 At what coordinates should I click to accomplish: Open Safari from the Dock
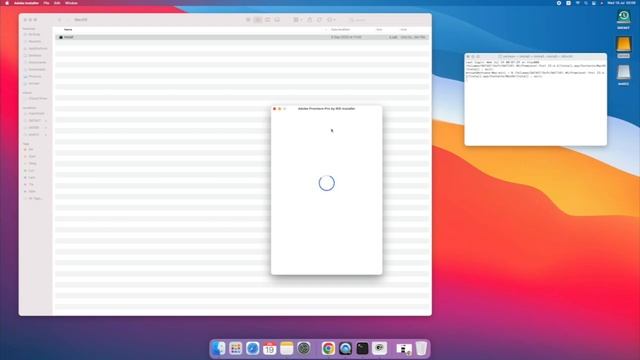(253, 349)
